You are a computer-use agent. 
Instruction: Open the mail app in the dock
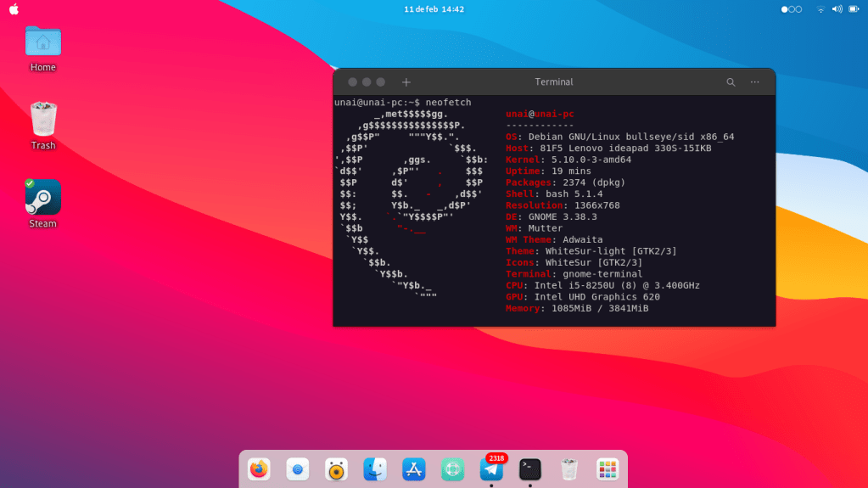click(297, 468)
